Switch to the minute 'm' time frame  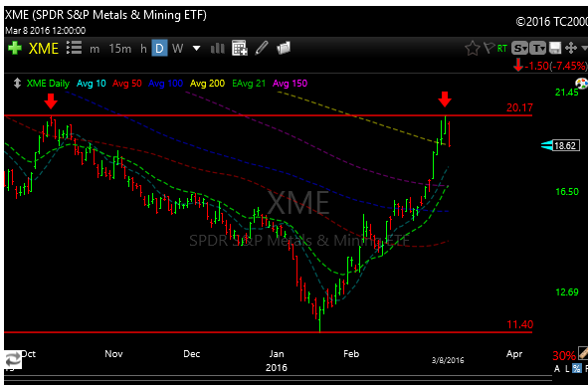pyautogui.click(x=95, y=49)
